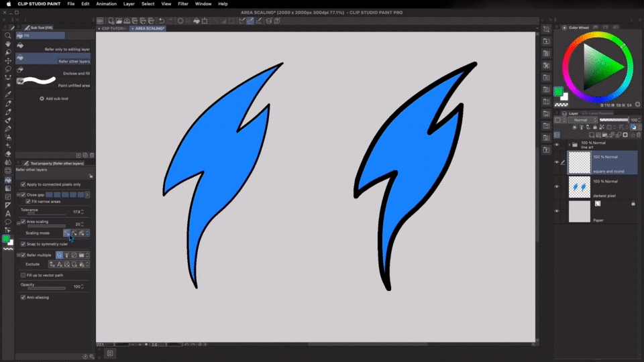Click the Tolerance slider

point(46,215)
